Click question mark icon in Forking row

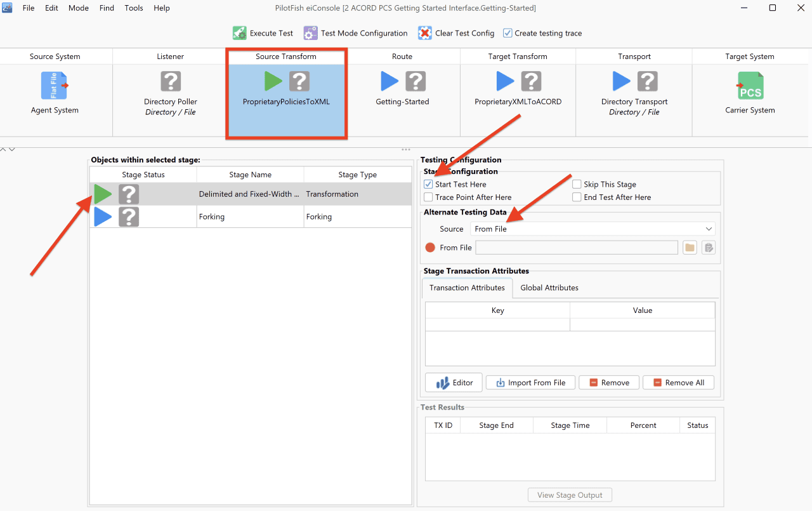coord(129,217)
